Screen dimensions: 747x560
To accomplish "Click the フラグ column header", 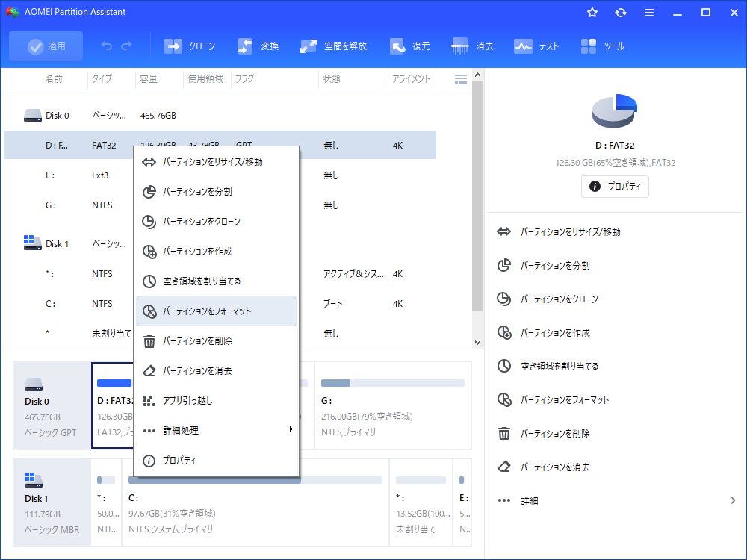I will coord(244,79).
